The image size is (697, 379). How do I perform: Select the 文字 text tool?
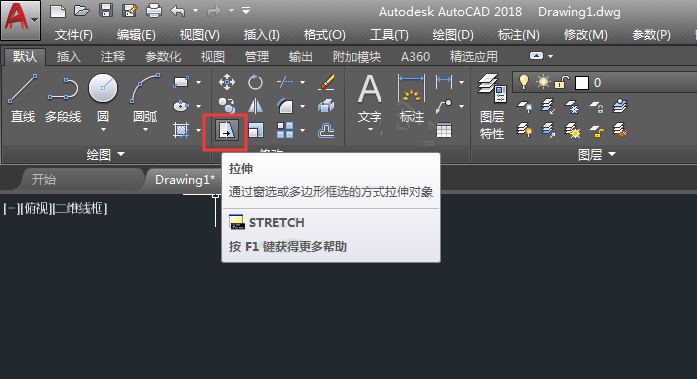pos(369,98)
